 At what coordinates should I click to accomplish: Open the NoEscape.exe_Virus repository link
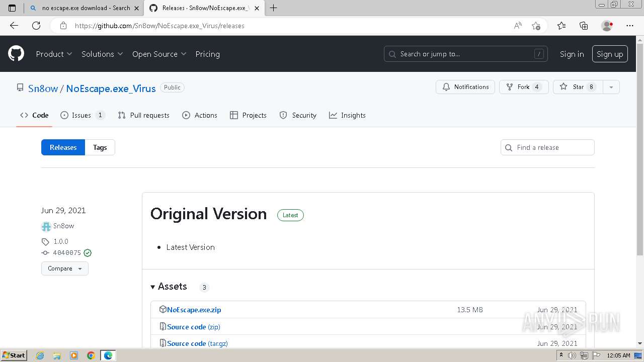tap(111, 88)
